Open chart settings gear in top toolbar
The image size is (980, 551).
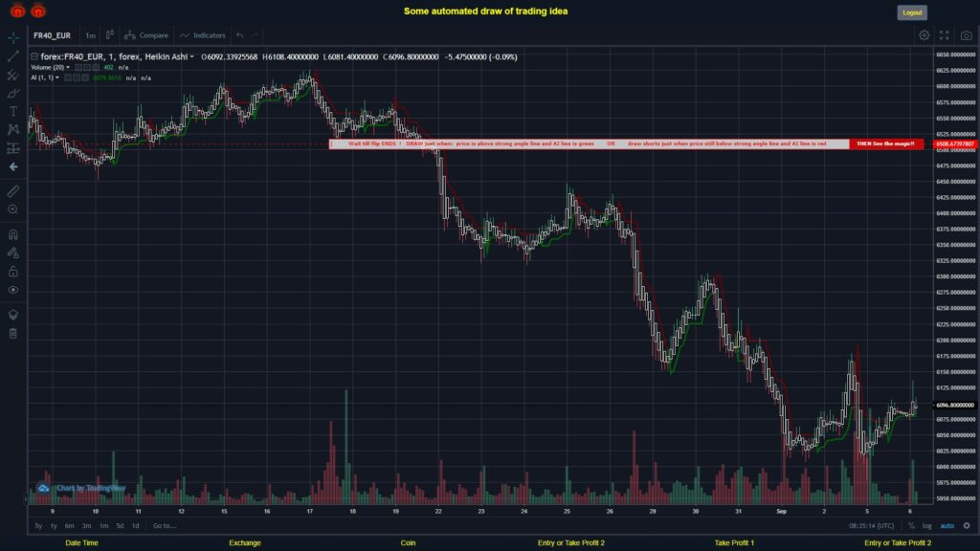(x=924, y=35)
